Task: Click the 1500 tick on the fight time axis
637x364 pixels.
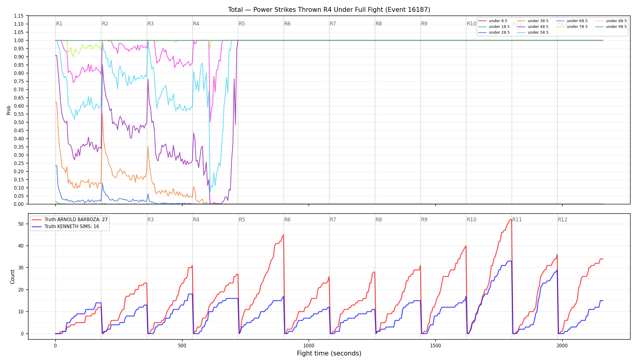Action: coord(436,345)
